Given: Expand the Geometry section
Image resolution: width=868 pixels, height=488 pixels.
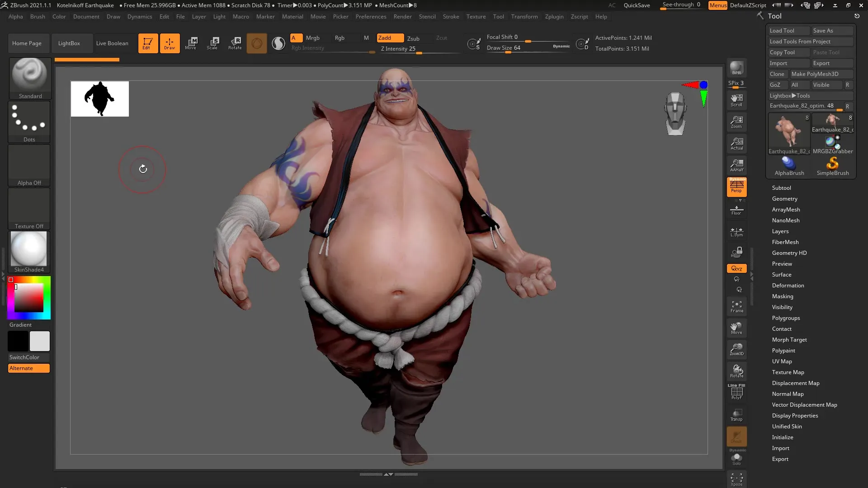Looking at the screenshot, I should [x=784, y=199].
